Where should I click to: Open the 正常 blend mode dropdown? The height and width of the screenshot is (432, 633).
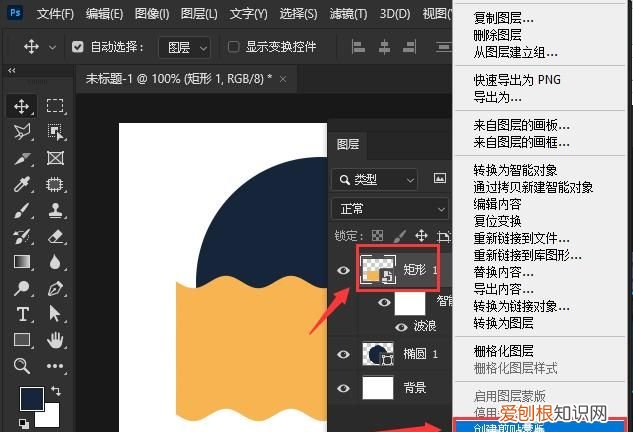pos(390,209)
